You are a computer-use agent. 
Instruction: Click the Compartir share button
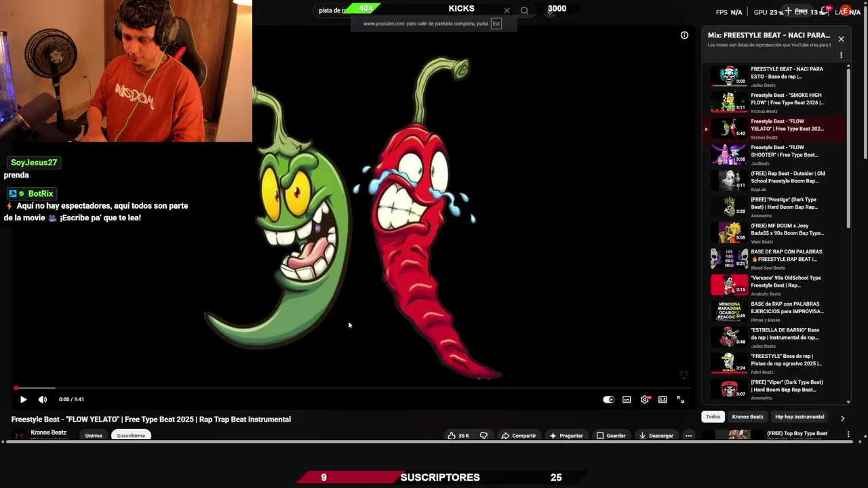pyautogui.click(x=519, y=436)
